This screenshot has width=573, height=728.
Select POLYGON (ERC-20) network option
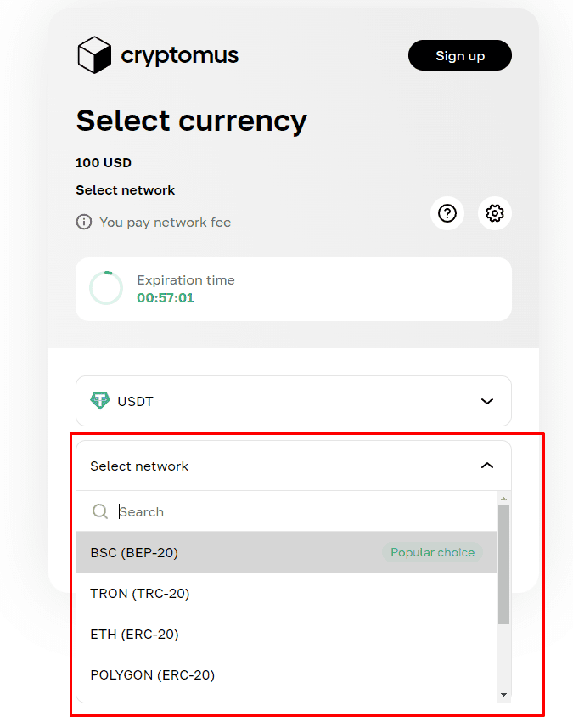pyautogui.click(x=153, y=675)
